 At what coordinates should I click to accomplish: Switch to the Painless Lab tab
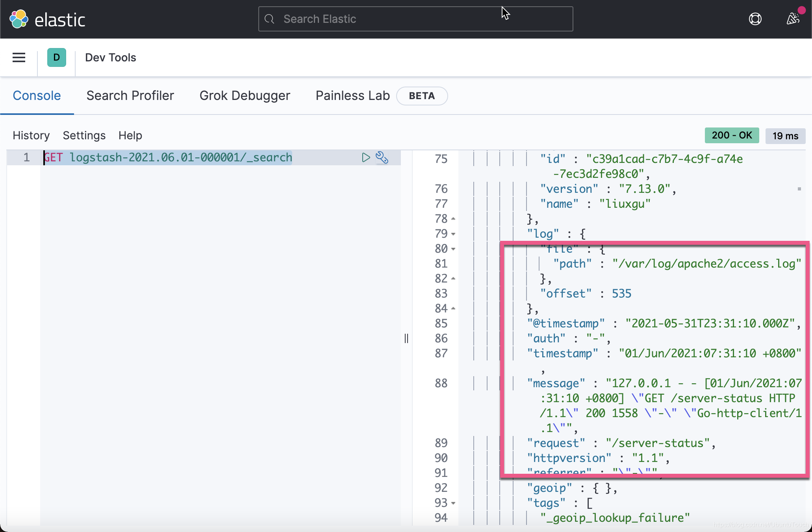point(352,96)
